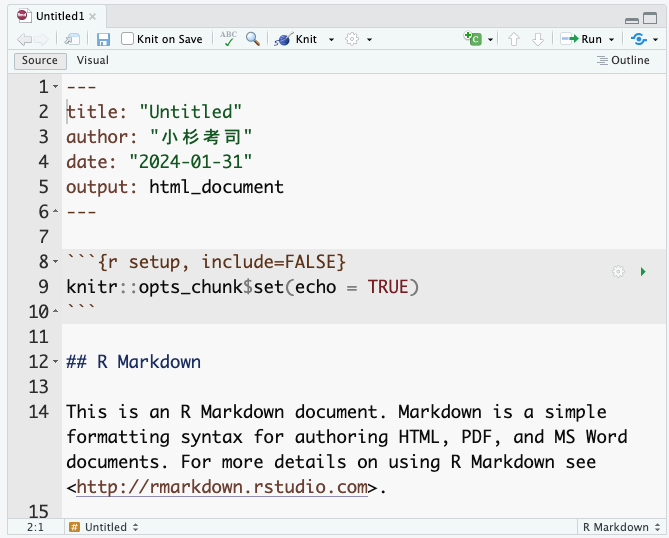The height and width of the screenshot is (538, 669).
Task: Open the rmarkdown.rstudio.com link
Action: tap(222, 487)
